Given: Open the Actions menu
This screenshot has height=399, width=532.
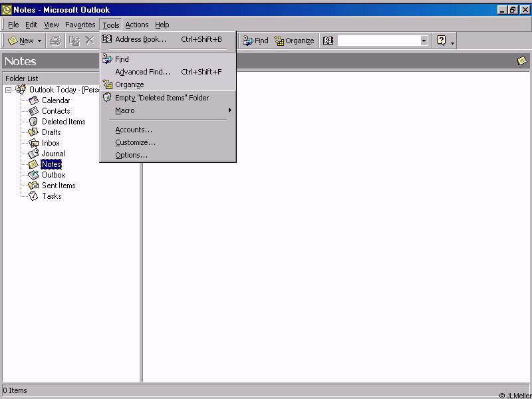Looking at the screenshot, I should (x=137, y=25).
